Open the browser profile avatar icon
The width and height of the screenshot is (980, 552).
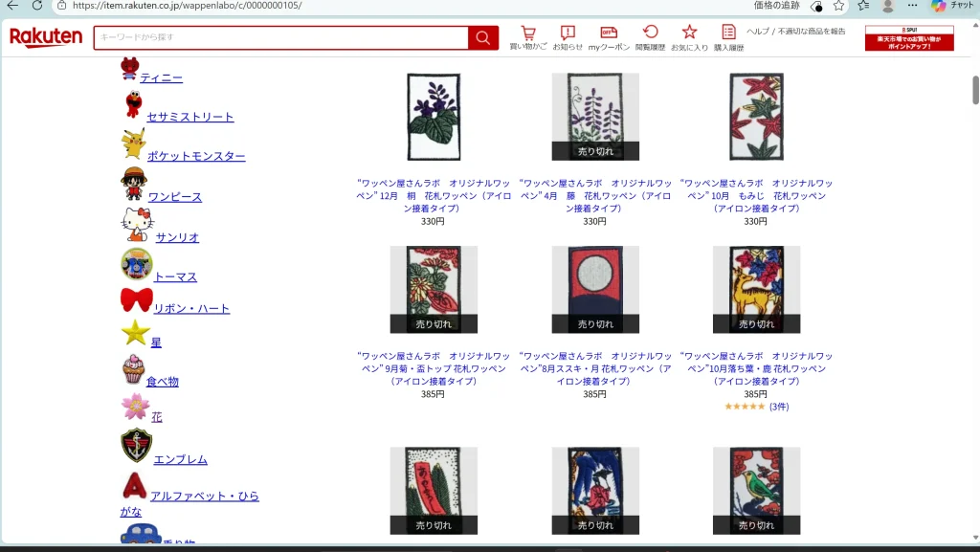888,6
